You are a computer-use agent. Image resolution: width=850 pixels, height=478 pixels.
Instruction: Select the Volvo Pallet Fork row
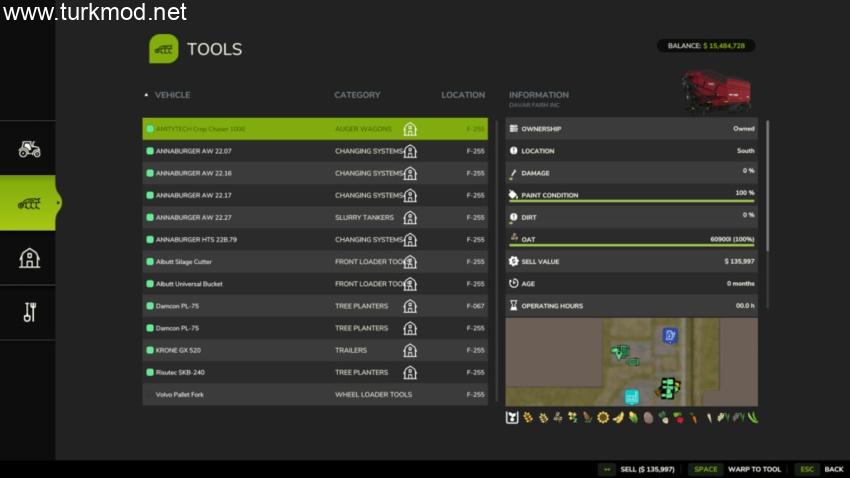tap(315, 395)
